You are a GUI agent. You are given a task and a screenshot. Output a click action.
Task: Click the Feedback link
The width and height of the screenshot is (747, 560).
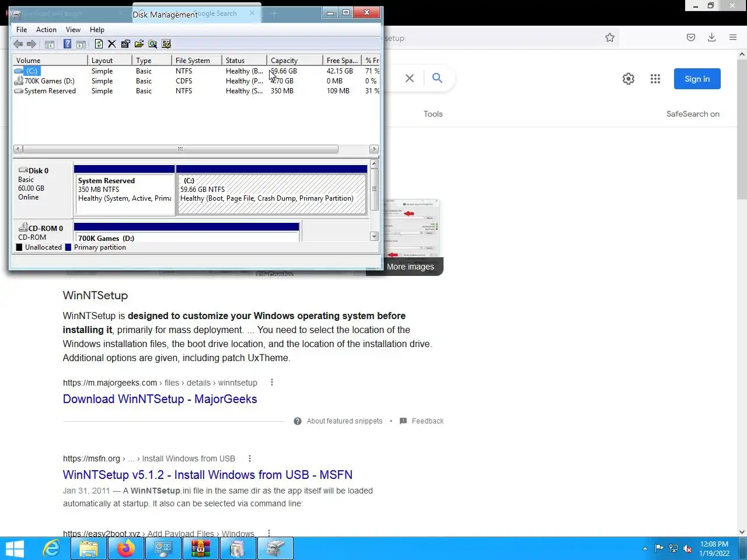(x=428, y=421)
